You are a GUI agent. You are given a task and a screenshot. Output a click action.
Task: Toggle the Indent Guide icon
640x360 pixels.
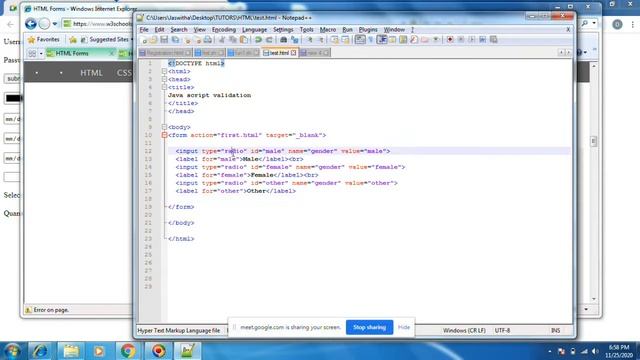coord(382,40)
